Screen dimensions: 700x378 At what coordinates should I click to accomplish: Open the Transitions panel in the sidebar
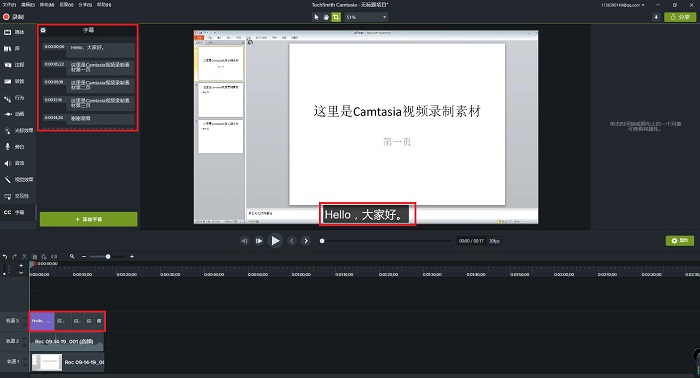point(13,81)
